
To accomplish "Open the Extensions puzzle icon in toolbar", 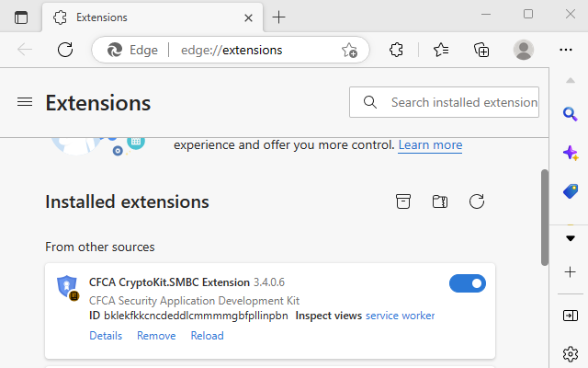I will point(397,50).
